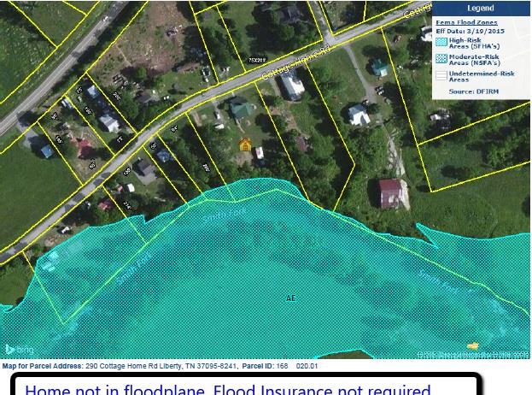
Task: Click the 'Home not in floodplane' note box
Action: tap(246, 385)
